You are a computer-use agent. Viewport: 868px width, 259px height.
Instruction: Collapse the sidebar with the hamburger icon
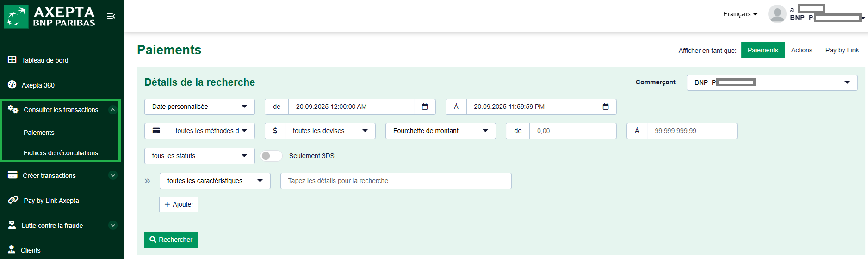[x=111, y=16]
